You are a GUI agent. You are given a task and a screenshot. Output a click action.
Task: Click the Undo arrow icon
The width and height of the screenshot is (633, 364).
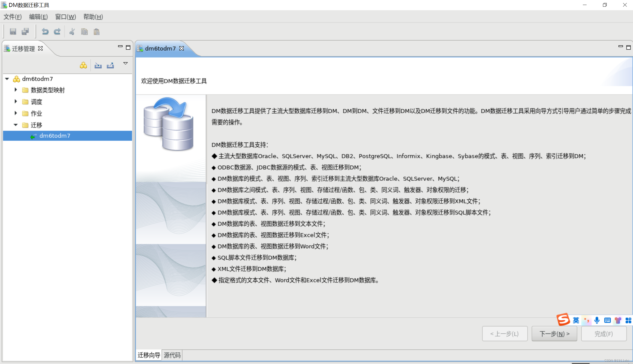tap(45, 31)
